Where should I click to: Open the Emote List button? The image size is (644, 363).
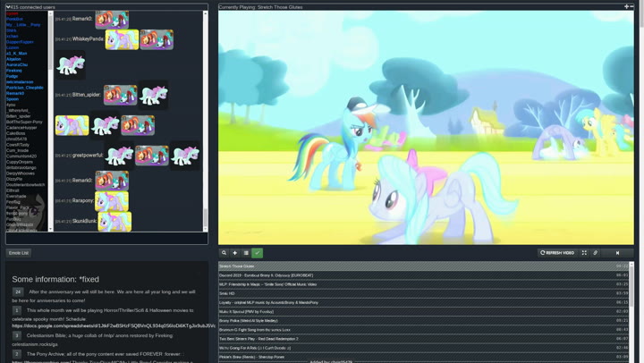click(19, 253)
